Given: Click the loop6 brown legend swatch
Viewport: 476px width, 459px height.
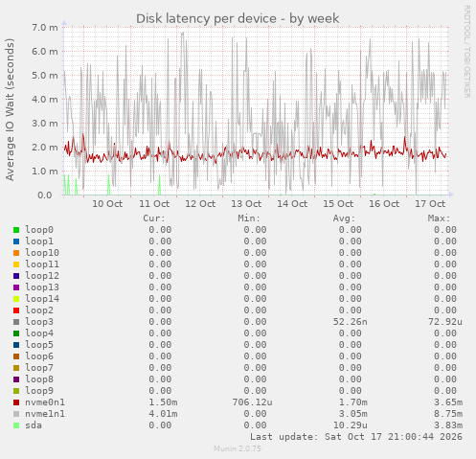Looking at the screenshot, I should point(16,356).
